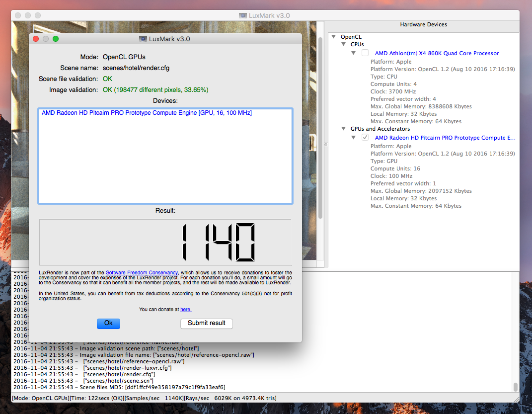Click the green zoom button of the result dialog
The width and height of the screenshot is (532, 414).
pyautogui.click(x=56, y=39)
